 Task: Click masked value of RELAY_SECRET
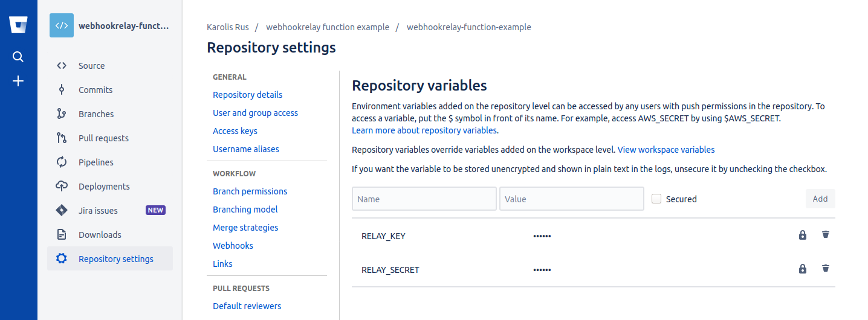pos(542,270)
